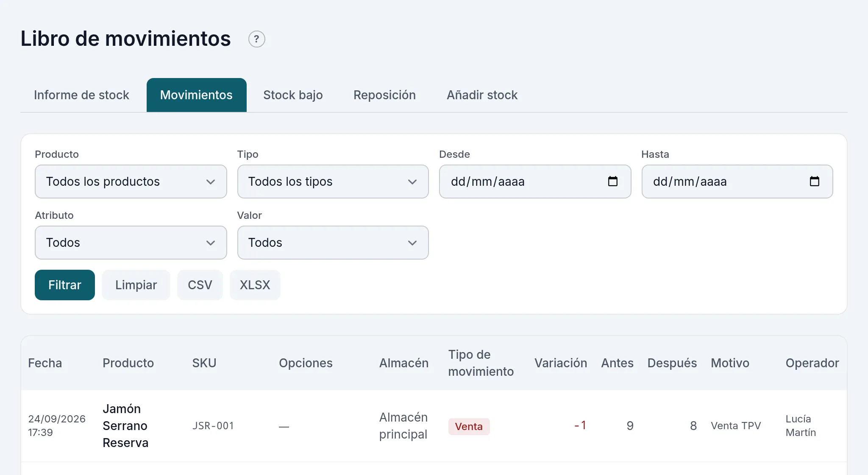This screenshot has height=475, width=868.
Task: Open the Hasta calendar picker icon
Action: coord(814,182)
